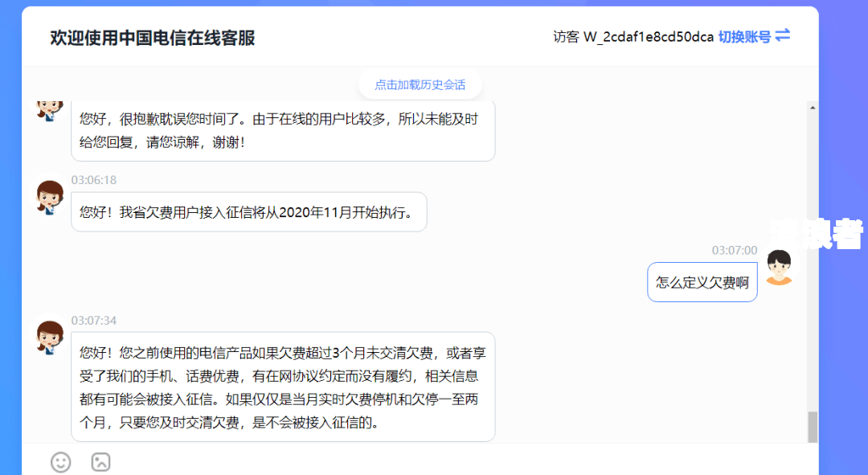This screenshot has width=868, height=475.
Task: Click the timestamp 03:07:00
Action: coord(734,250)
